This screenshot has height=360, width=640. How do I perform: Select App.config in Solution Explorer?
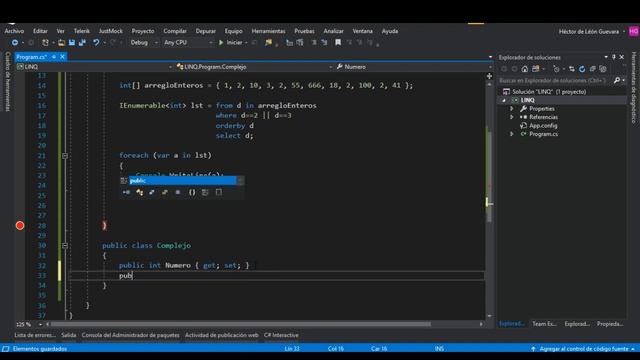[543, 126]
